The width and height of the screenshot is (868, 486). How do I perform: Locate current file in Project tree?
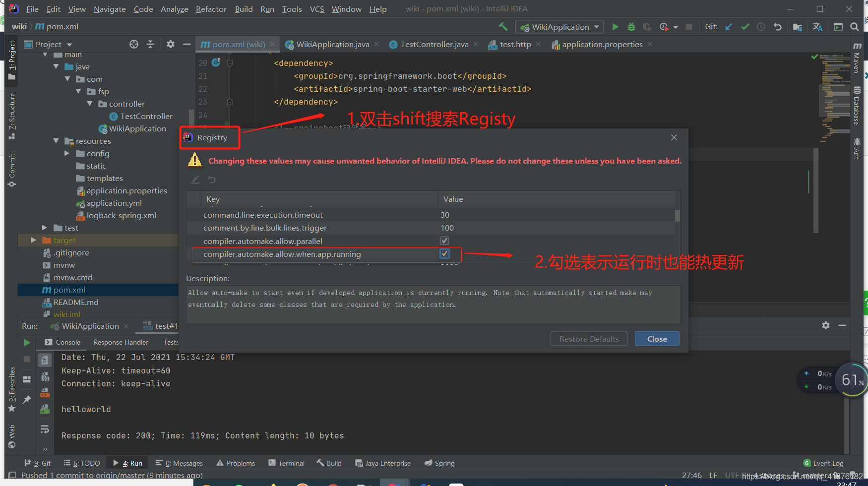click(134, 44)
